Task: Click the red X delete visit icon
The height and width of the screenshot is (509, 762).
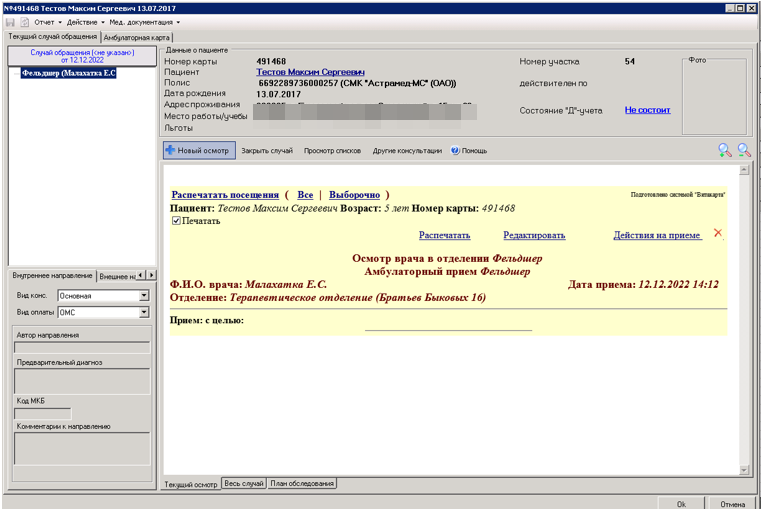Action: [718, 233]
